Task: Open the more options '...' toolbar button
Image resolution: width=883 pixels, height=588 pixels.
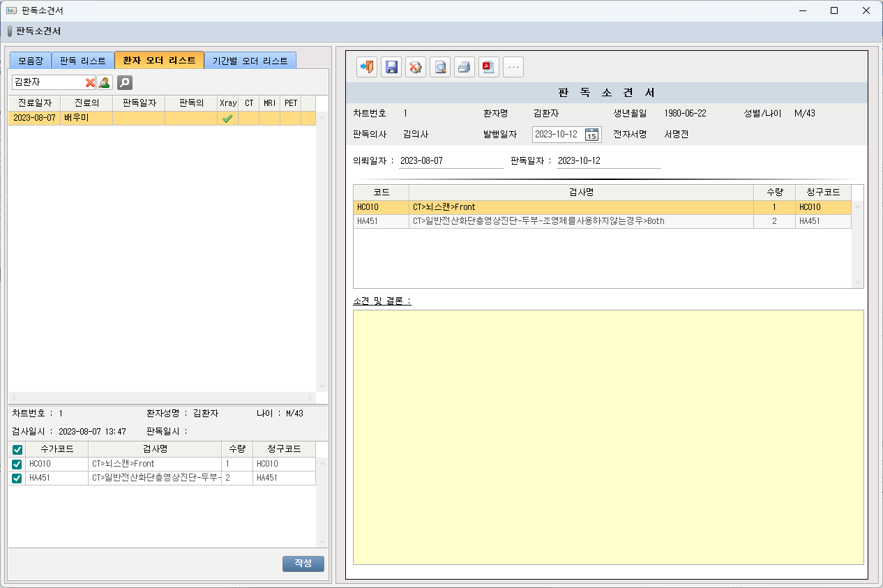Action: [x=513, y=67]
